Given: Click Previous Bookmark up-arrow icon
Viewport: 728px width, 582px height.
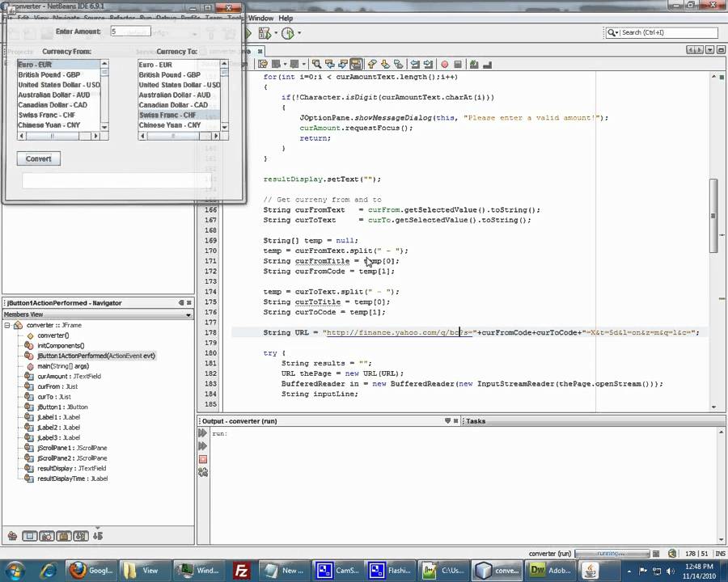Looking at the screenshot, I should pyautogui.click(x=372, y=64).
